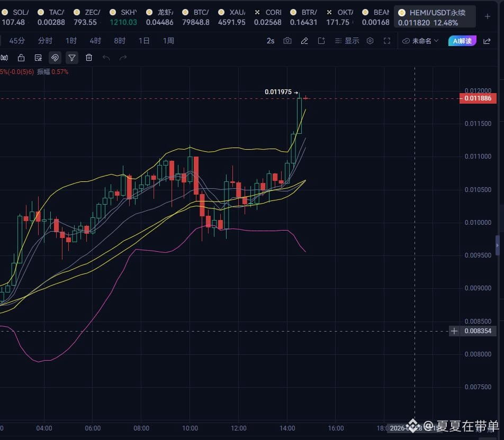504x440 pixels.
Task: Open the SKHY ticker tab
Action: pyautogui.click(x=123, y=17)
